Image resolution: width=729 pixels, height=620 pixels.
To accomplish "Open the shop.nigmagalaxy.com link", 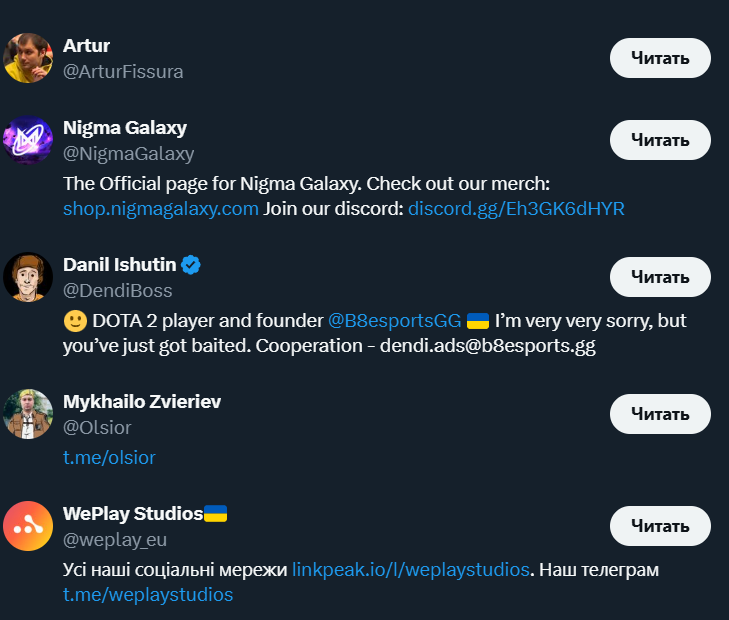I will tap(160, 209).
